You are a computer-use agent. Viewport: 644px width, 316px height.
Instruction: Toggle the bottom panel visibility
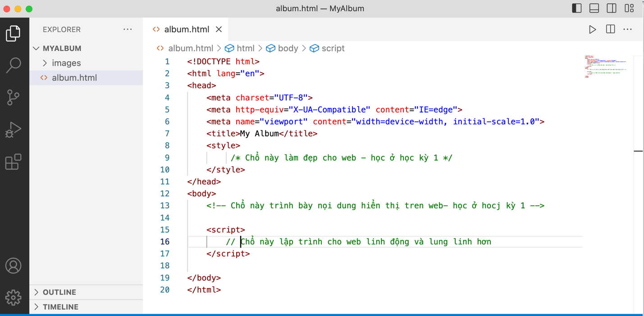(x=594, y=8)
